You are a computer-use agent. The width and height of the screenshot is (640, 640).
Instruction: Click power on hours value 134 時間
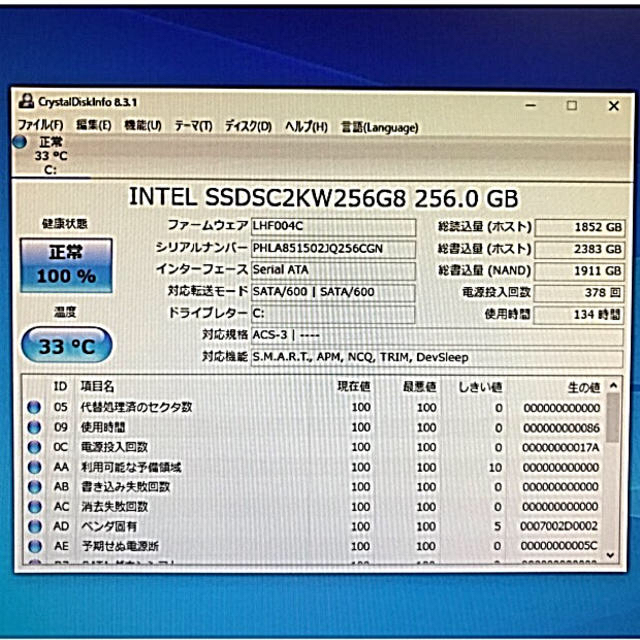pos(579,315)
